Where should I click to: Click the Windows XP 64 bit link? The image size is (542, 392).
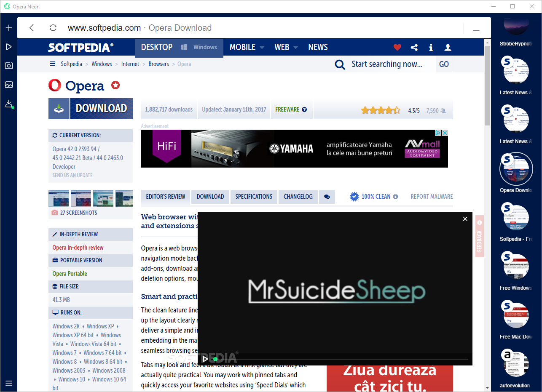(x=73, y=335)
